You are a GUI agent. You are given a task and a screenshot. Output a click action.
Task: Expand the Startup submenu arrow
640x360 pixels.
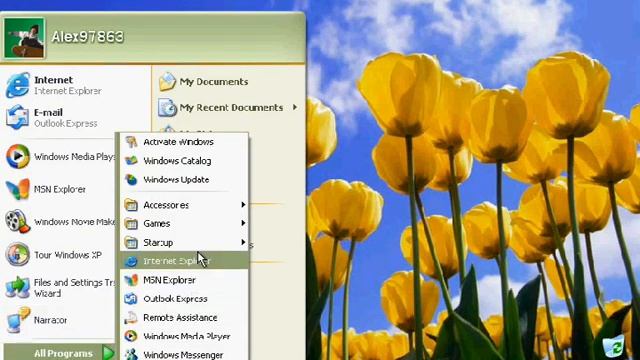(x=243, y=242)
